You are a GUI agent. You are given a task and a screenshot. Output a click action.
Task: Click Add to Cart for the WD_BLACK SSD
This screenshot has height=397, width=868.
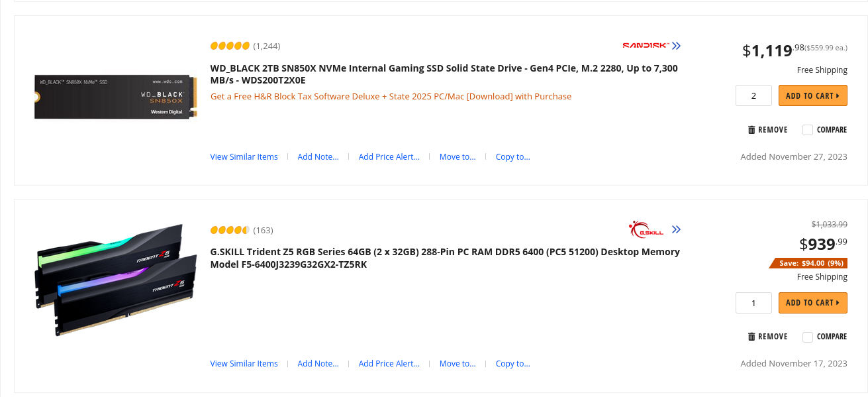click(812, 95)
